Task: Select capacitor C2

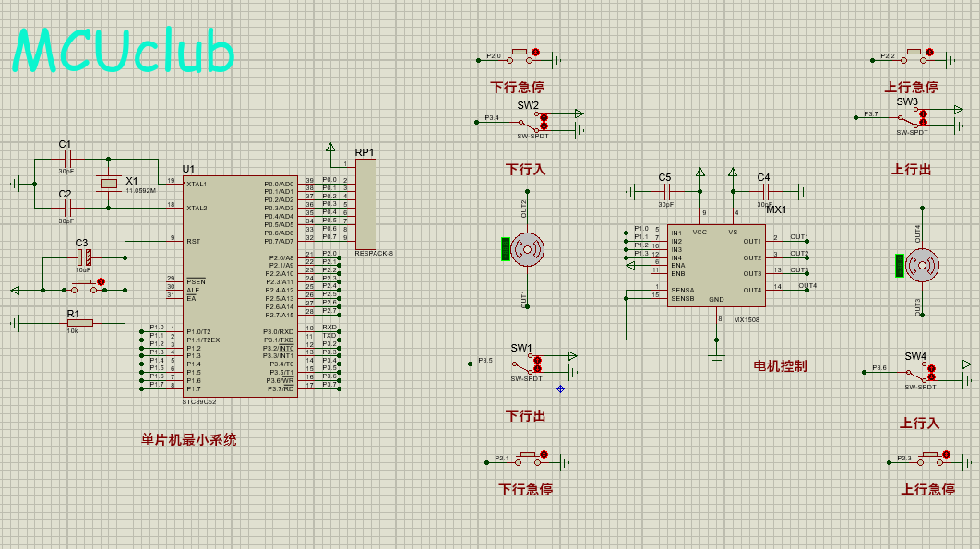Action: click(68, 208)
